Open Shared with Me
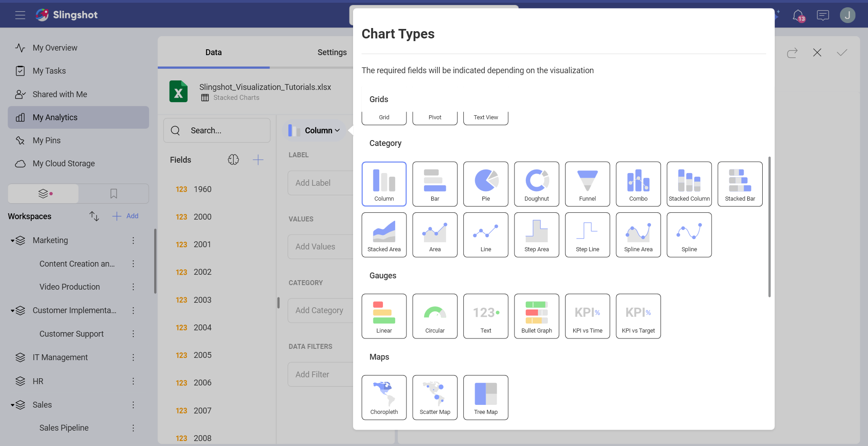Viewport: 868px width, 446px height. pyautogui.click(x=78, y=94)
